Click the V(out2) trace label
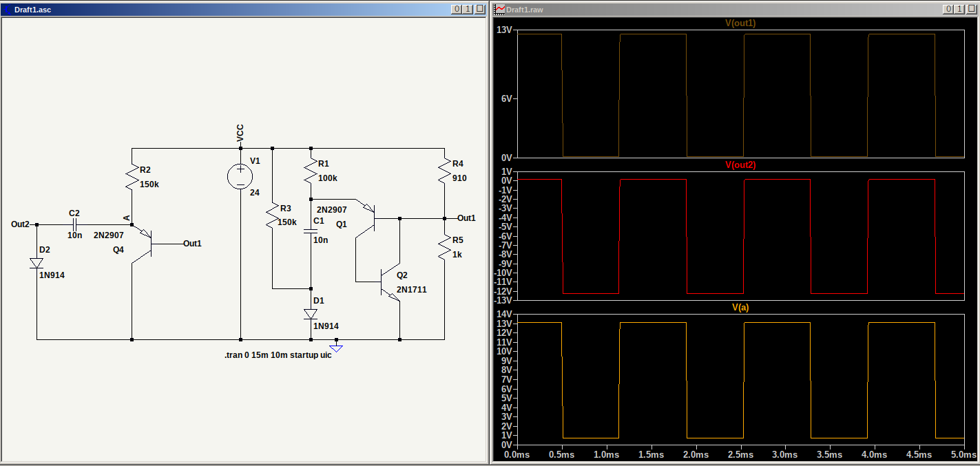Screen dimensions: 980x466 (x=740, y=165)
